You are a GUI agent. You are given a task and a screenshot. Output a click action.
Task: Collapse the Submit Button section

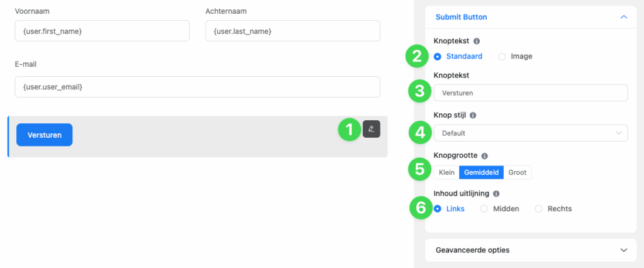pos(623,17)
